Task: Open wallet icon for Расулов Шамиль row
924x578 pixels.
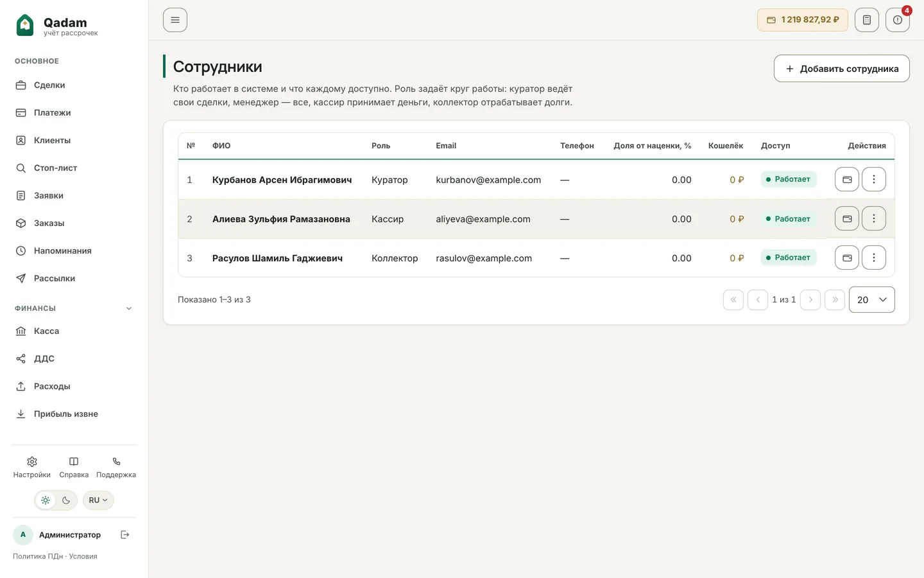Action: pos(847,258)
